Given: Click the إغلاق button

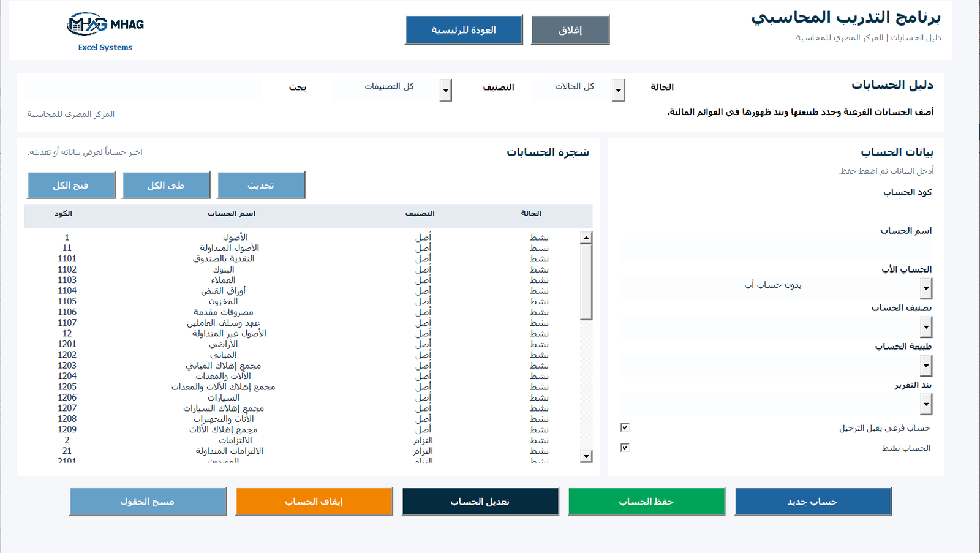Looking at the screenshot, I should [570, 30].
